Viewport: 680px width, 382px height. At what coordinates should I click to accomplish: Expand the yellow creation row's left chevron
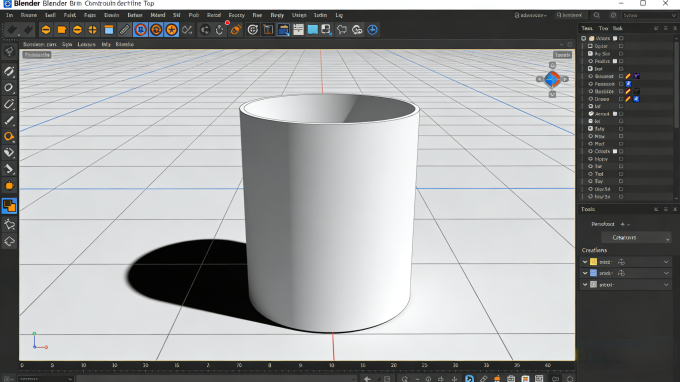pyautogui.click(x=585, y=262)
